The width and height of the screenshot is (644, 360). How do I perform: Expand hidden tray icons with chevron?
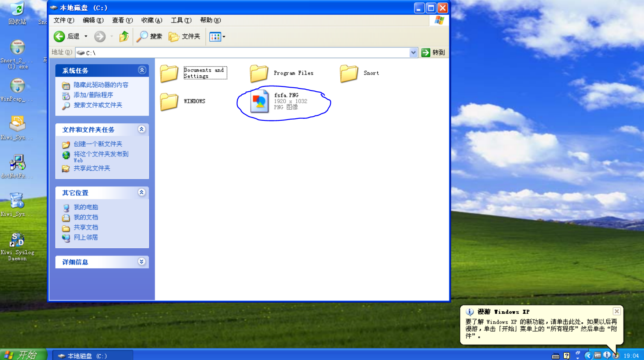(x=588, y=355)
